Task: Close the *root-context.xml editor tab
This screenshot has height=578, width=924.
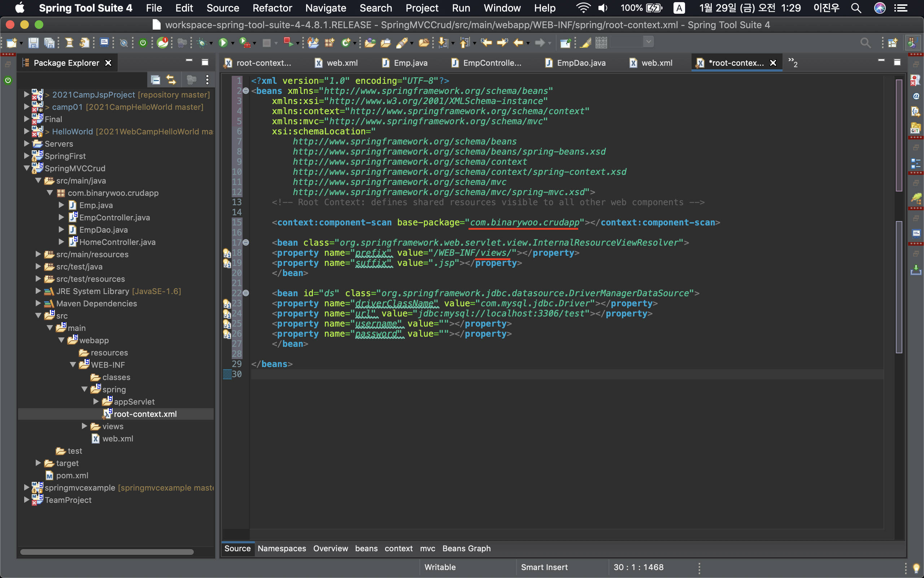Action: (x=773, y=63)
